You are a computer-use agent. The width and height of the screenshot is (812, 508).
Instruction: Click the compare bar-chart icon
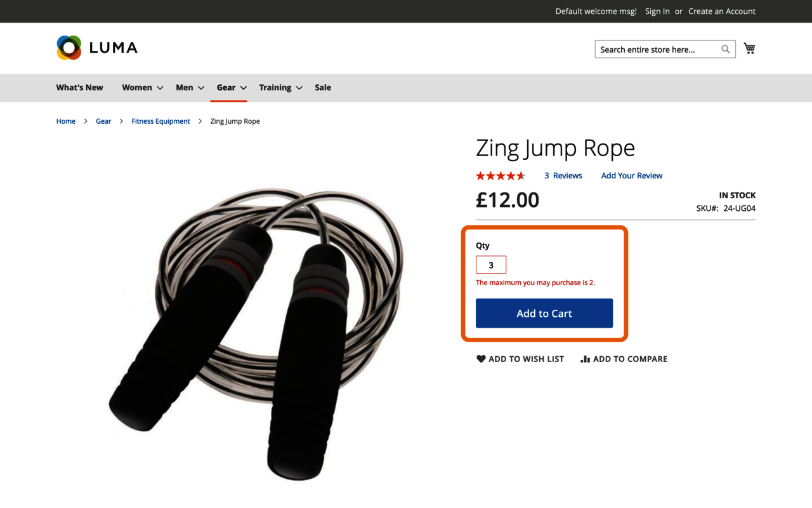click(585, 359)
